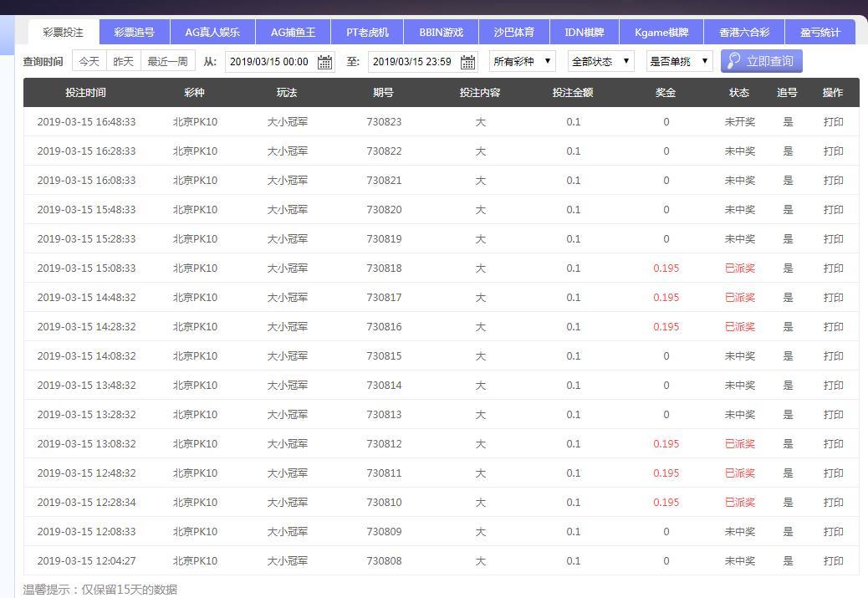Click 是 in 追号 column for 730822
The height and width of the screenshot is (598, 868).
(788, 151)
